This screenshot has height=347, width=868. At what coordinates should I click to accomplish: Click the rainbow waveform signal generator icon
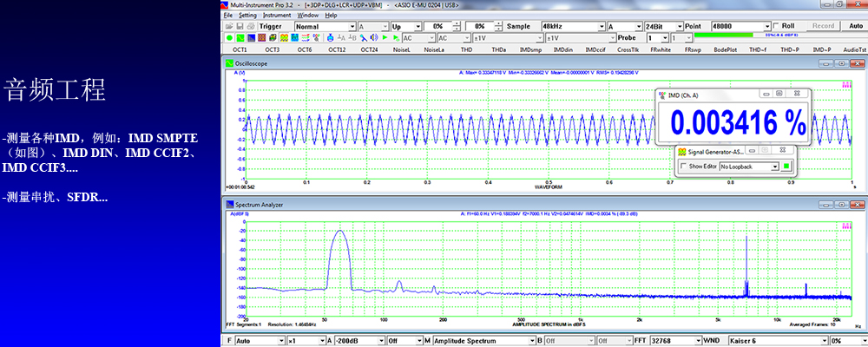pos(284,37)
